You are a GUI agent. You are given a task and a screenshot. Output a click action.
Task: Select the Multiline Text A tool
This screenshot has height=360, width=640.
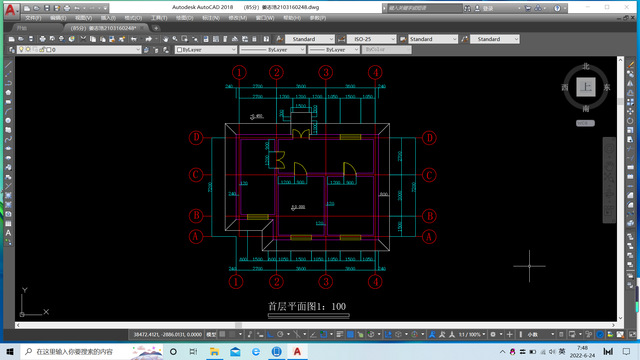coord(8,233)
